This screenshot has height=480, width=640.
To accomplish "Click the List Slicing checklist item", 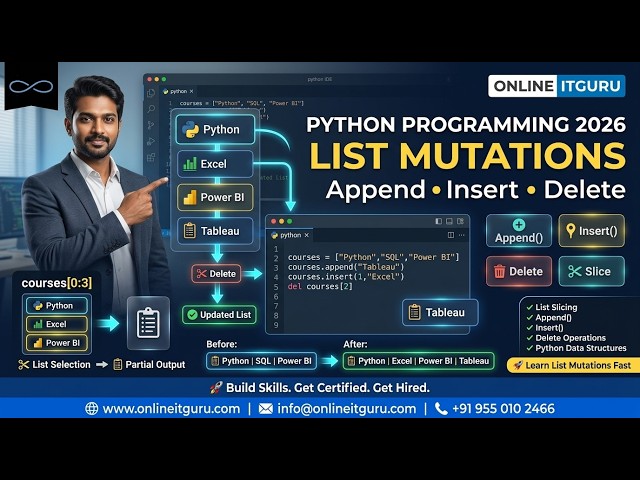I will coord(552,307).
